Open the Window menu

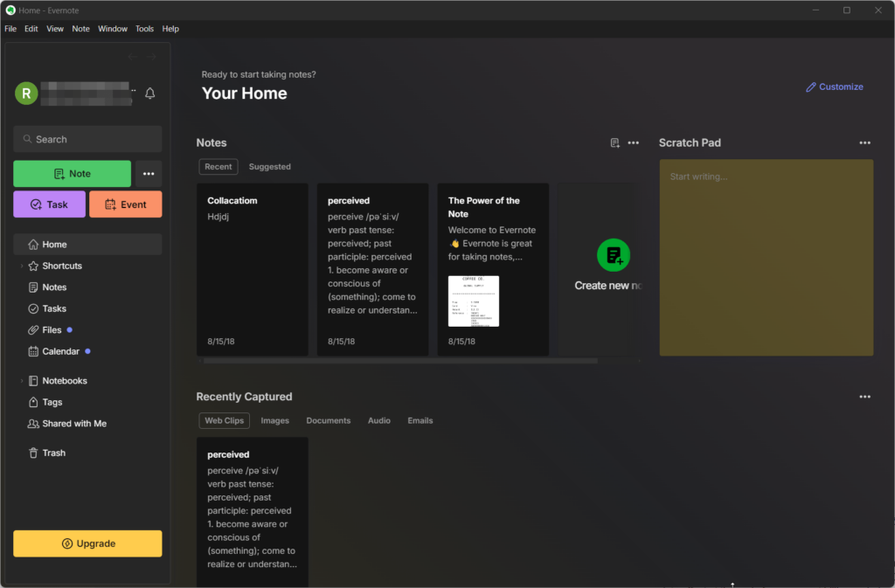click(x=113, y=29)
